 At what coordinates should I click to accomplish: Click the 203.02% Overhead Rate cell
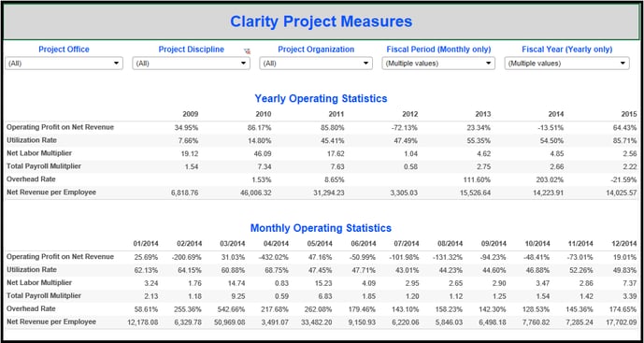coord(549,180)
